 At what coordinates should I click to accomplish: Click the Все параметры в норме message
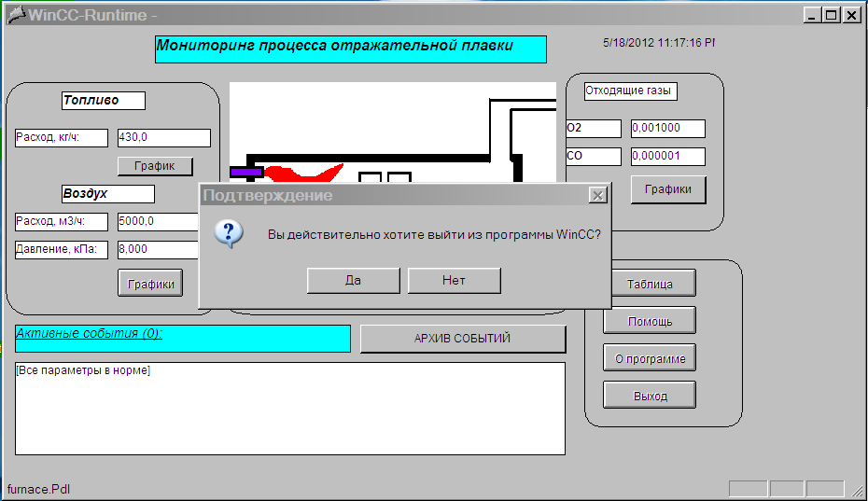pos(83,369)
